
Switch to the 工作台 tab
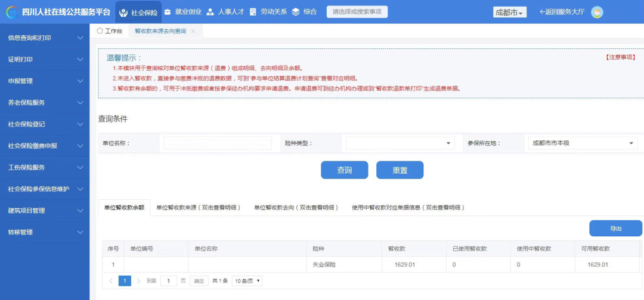109,31
